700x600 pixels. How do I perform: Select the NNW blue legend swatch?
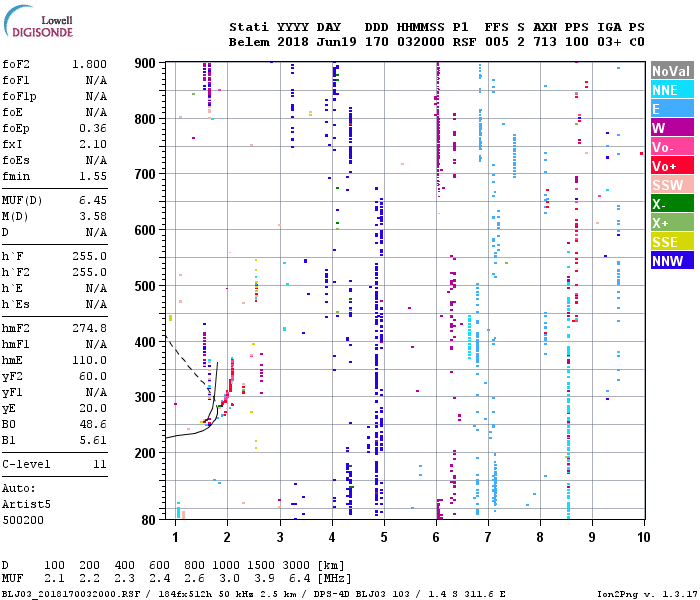(x=672, y=260)
